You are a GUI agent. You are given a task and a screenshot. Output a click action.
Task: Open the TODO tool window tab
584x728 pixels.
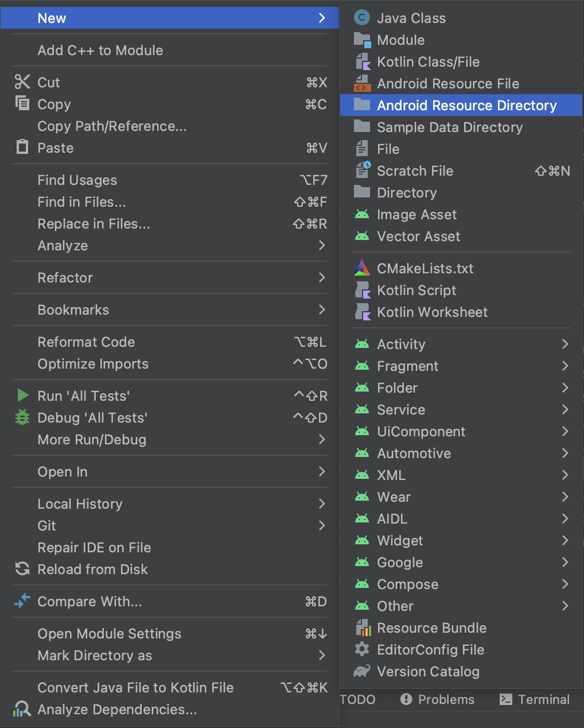[x=358, y=699]
